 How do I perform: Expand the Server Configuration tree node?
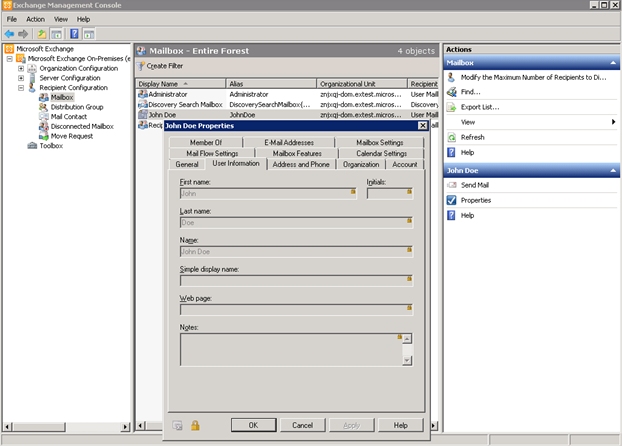[20, 78]
